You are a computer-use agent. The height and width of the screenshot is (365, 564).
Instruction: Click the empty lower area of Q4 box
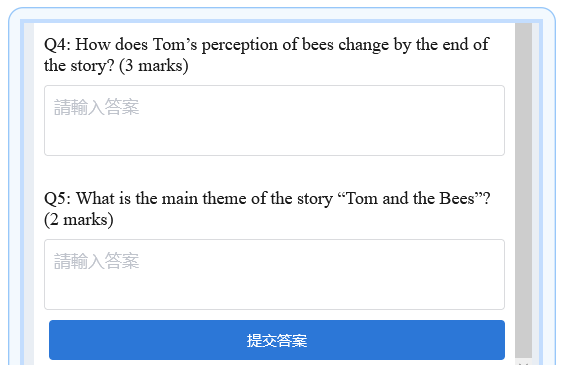(x=274, y=138)
